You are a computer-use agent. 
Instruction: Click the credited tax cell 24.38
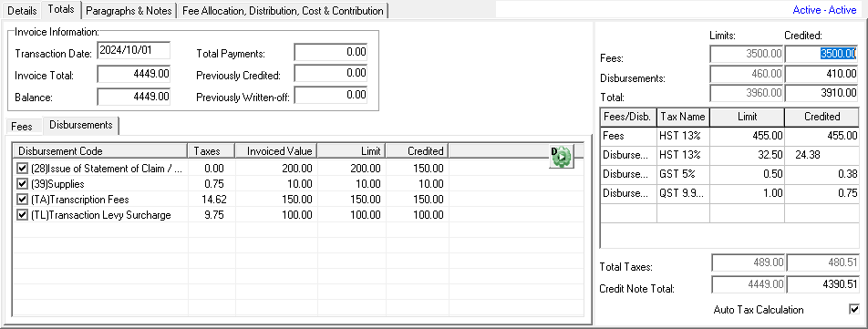(822, 155)
